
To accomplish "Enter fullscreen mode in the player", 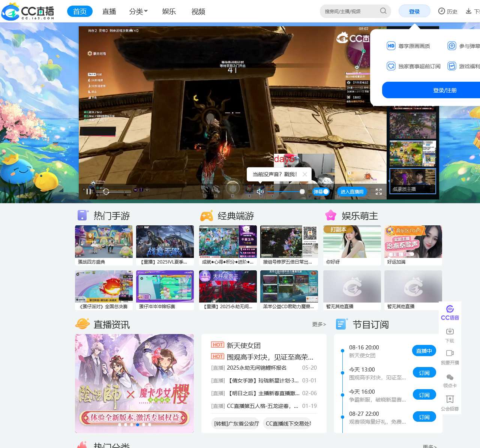I will pyautogui.click(x=379, y=192).
